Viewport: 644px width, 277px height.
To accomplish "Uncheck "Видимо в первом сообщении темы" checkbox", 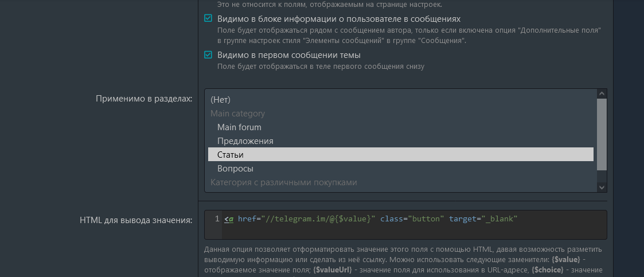I will pyautogui.click(x=208, y=55).
